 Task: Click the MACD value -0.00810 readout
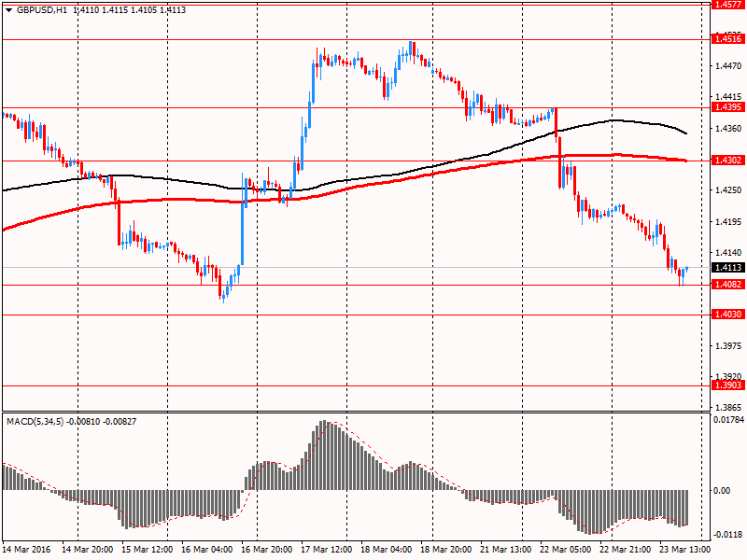(x=83, y=422)
